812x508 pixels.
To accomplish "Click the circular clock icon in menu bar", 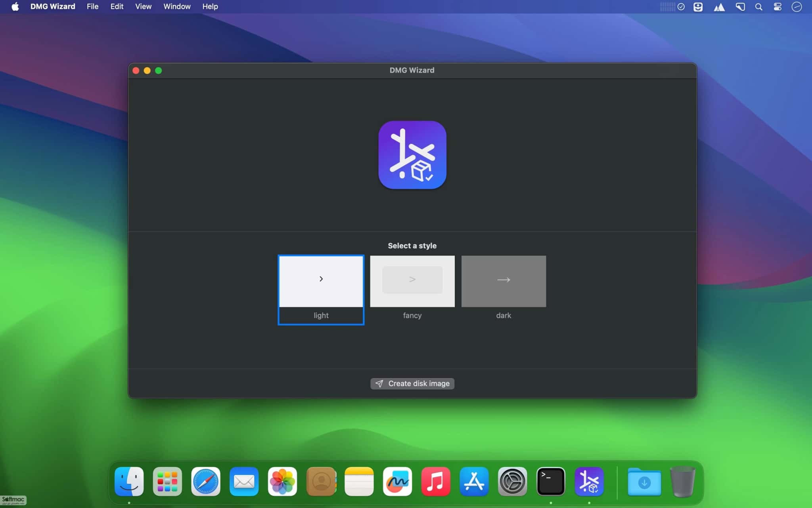I will [797, 7].
